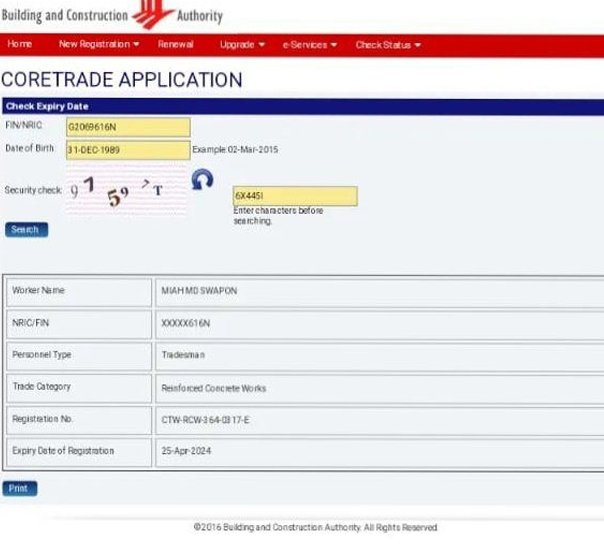Expand the Upgrade dropdown menu

[x=242, y=45]
